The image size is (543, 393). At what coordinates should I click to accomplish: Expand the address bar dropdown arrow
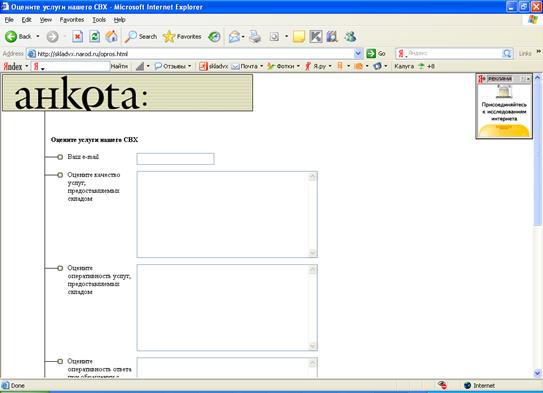click(x=358, y=54)
